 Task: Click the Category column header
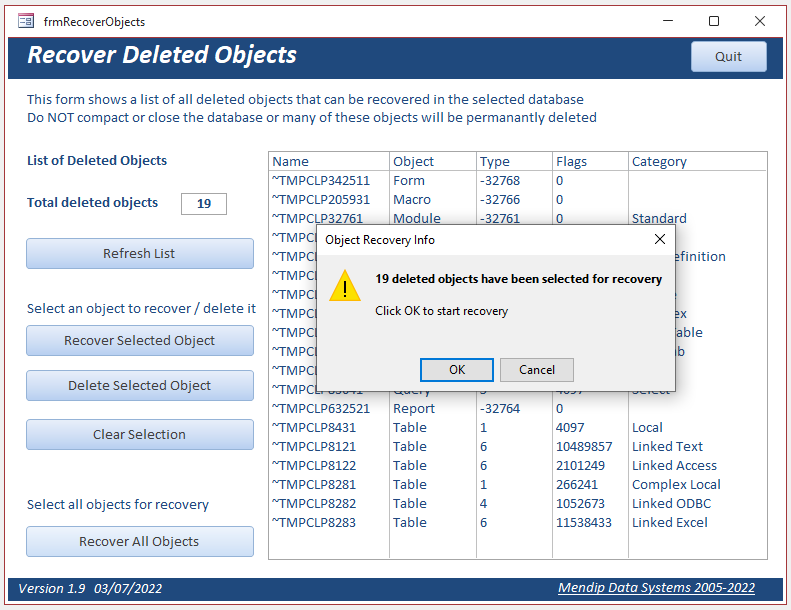(698, 161)
